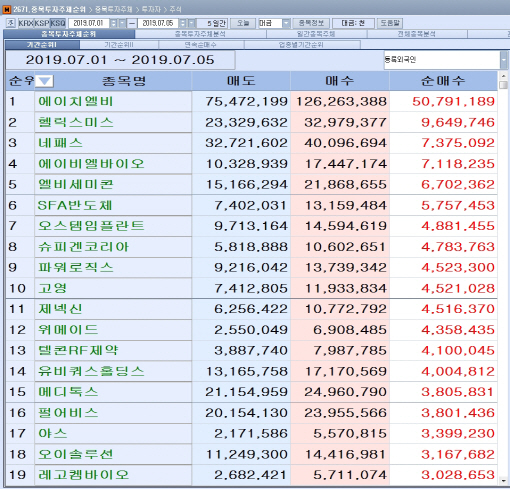Click the stock name 위메이드

click(68, 330)
